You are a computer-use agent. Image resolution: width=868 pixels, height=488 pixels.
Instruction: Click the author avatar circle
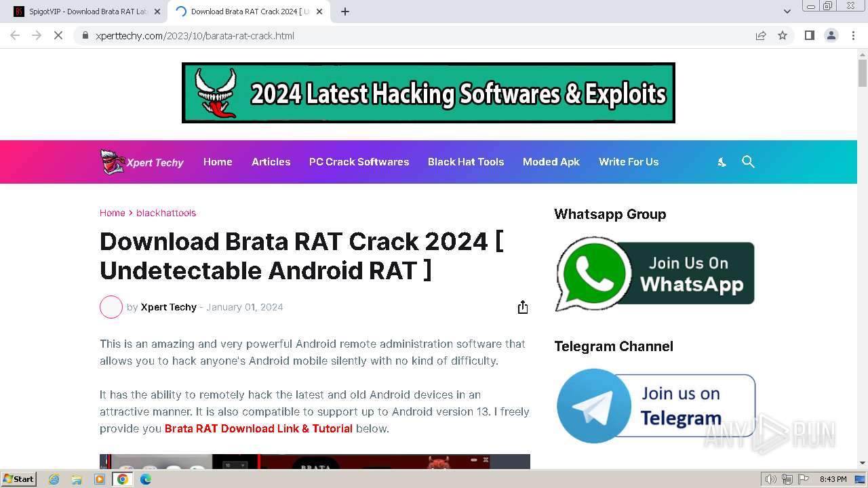point(111,307)
